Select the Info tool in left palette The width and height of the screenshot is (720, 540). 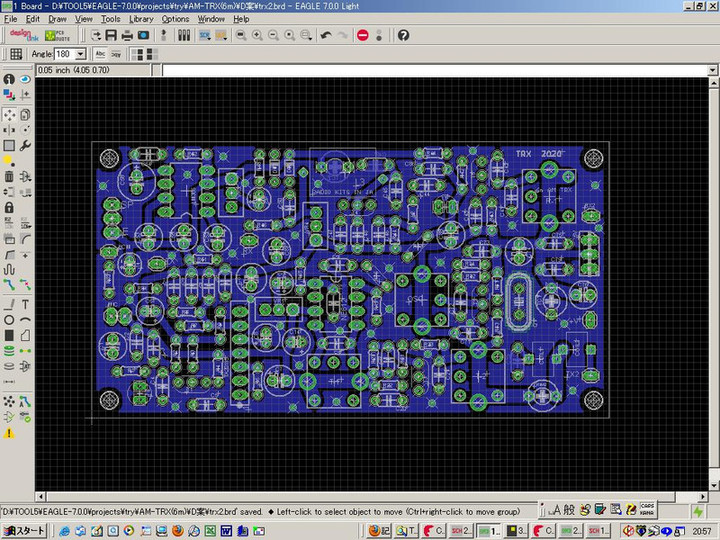pyautogui.click(x=9, y=79)
